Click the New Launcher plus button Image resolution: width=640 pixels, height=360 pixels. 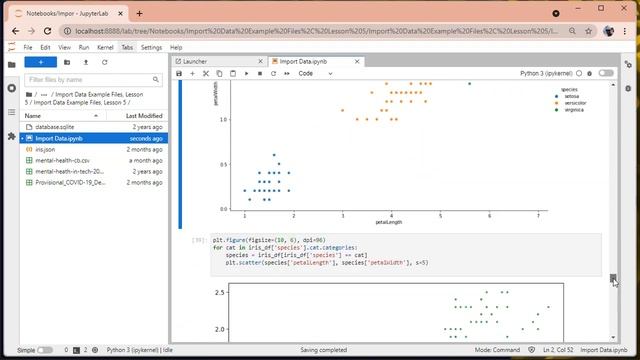tap(41, 62)
